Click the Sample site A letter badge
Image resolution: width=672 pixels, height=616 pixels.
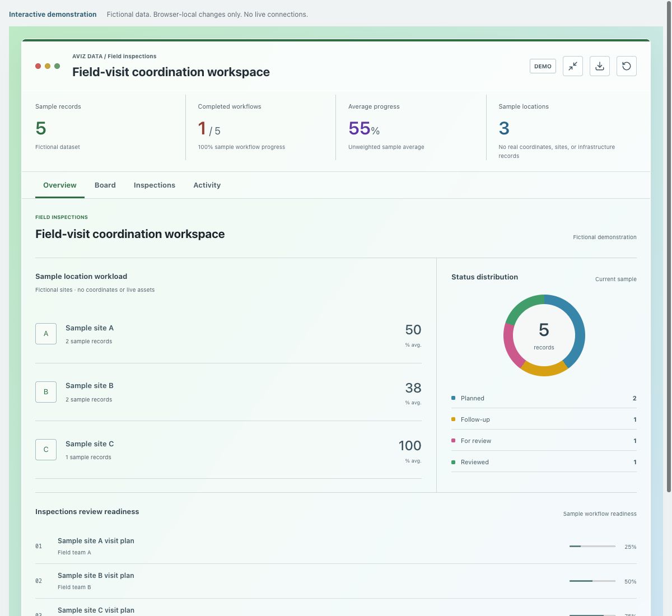click(46, 334)
